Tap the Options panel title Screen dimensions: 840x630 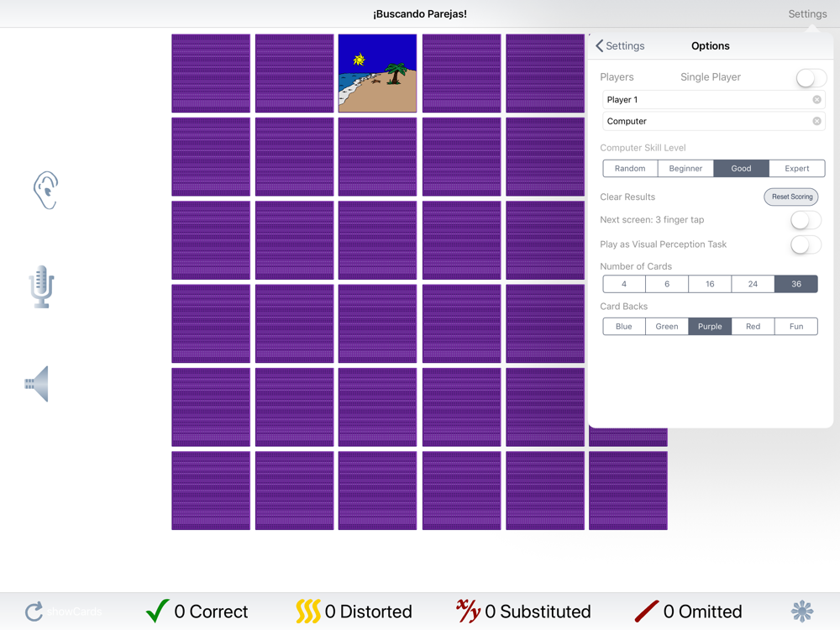711,46
